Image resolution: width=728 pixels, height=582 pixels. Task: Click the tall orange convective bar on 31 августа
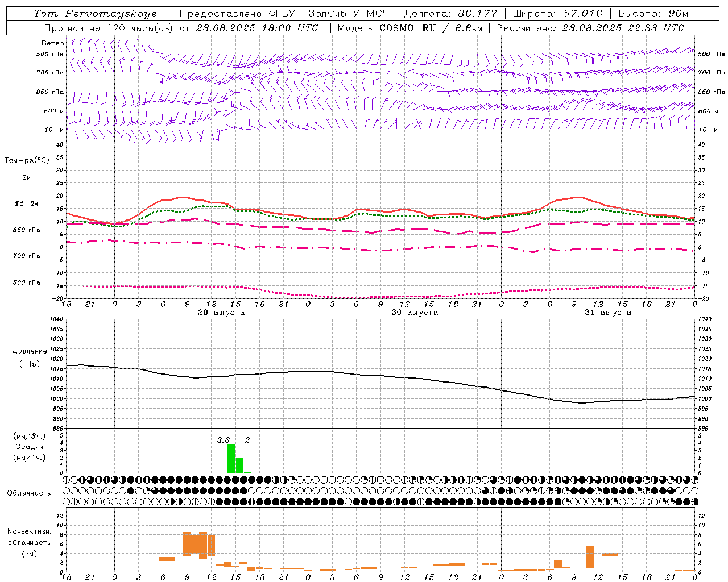[590, 557]
